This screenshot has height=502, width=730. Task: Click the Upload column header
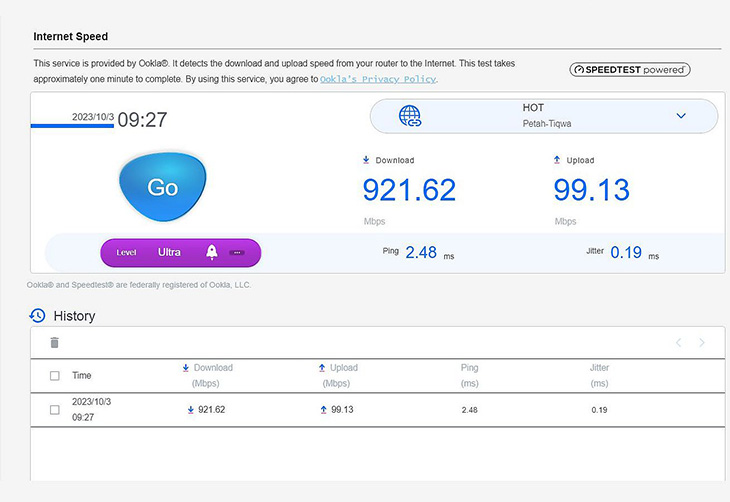338,375
